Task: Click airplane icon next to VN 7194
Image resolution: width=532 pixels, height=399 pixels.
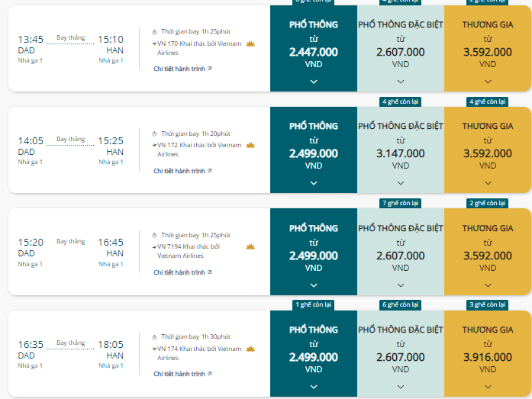Action: coord(154,246)
